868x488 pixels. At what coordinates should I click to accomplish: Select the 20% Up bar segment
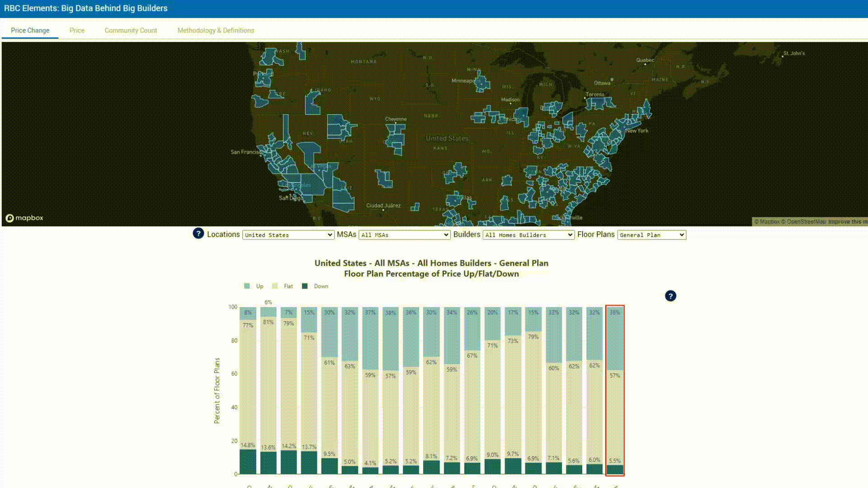(492, 324)
